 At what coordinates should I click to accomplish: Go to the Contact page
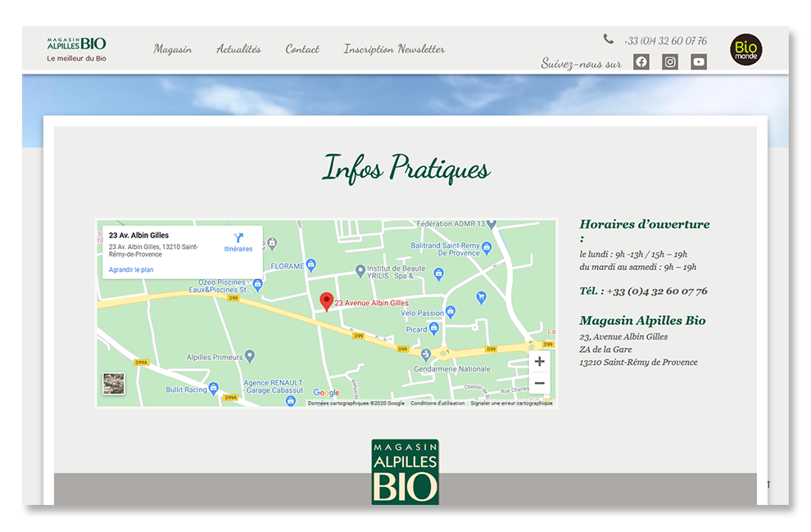point(302,49)
